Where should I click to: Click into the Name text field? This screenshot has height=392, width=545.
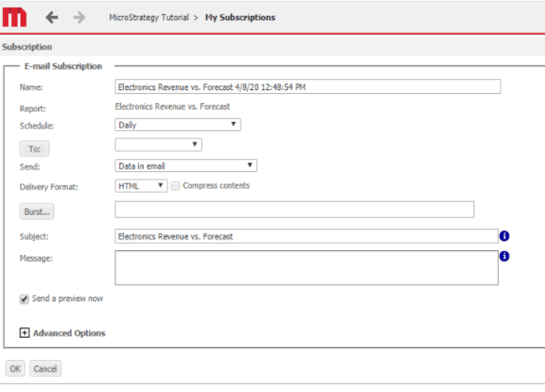coord(307,87)
